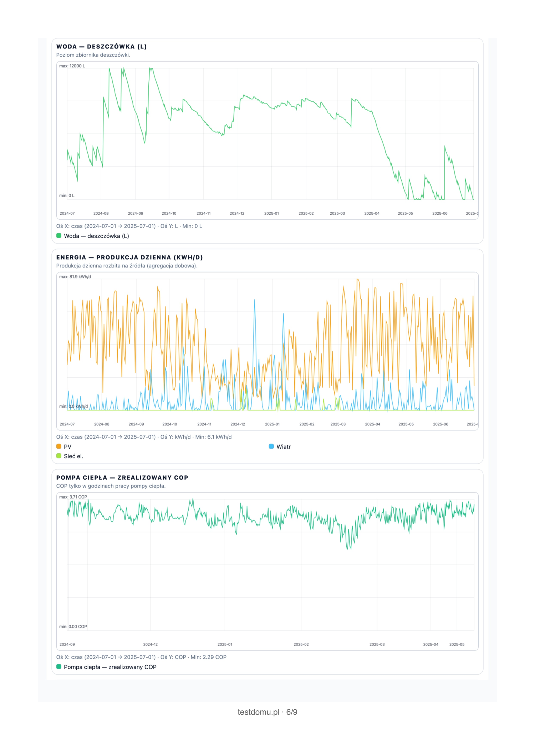Image resolution: width=535 pixels, height=756 pixels.
Task: Click the POMPA CIEPŁA — ZREALIZOWANY COP heading
Action: pos(122,477)
